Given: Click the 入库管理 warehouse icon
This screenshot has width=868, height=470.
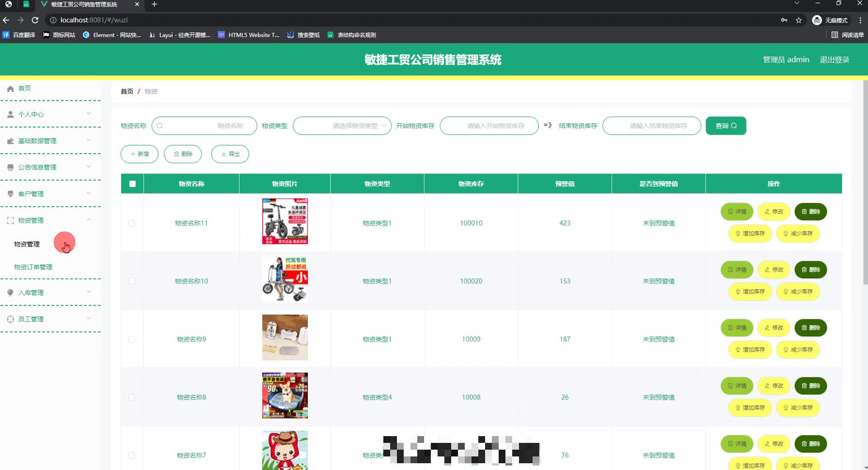Looking at the screenshot, I should (x=10, y=292).
